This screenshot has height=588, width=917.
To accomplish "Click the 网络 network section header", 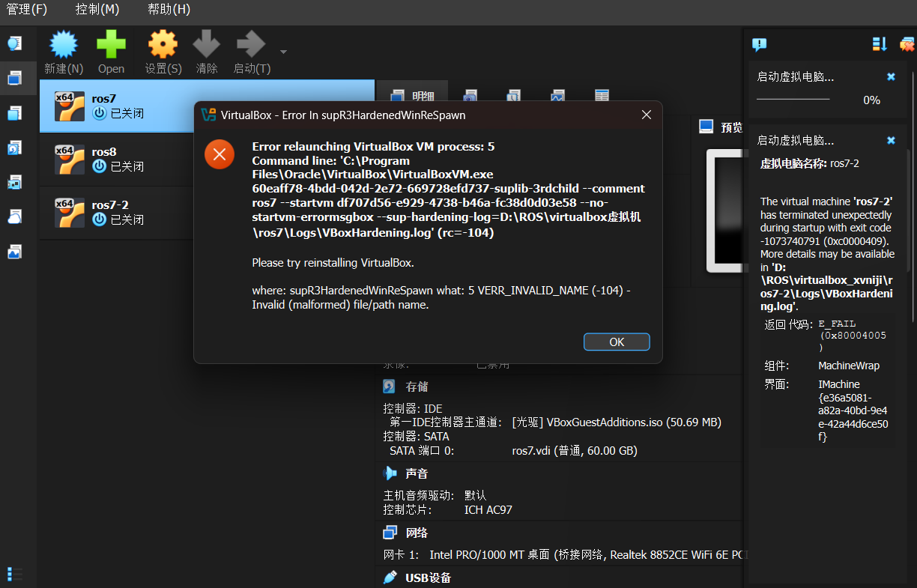I will [x=417, y=533].
